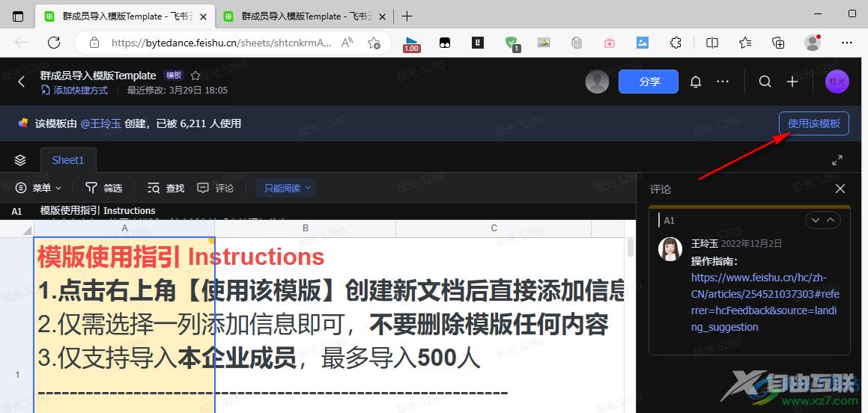Viewport: 868px width, 413px height.
Task: Click the bytedance.feishu.cn address bar
Action: tap(221, 43)
